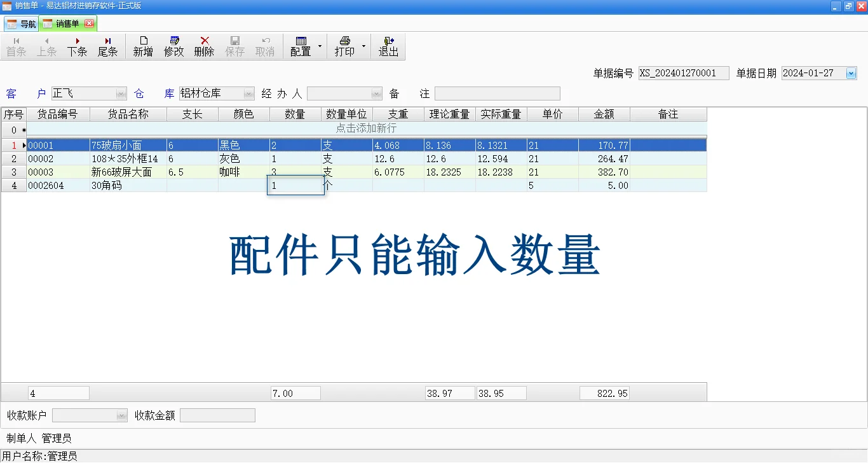
Task: Open the 收款账户 payment account dropdown
Action: pyautogui.click(x=121, y=415)
